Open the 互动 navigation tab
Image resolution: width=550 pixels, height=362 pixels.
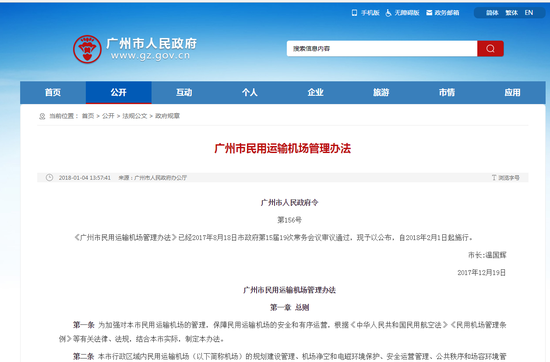click(184, 93)
